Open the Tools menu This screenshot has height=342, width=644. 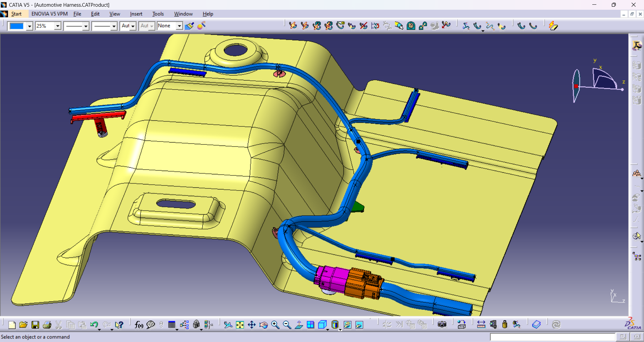pyautogui.click(x=158, y=14)
